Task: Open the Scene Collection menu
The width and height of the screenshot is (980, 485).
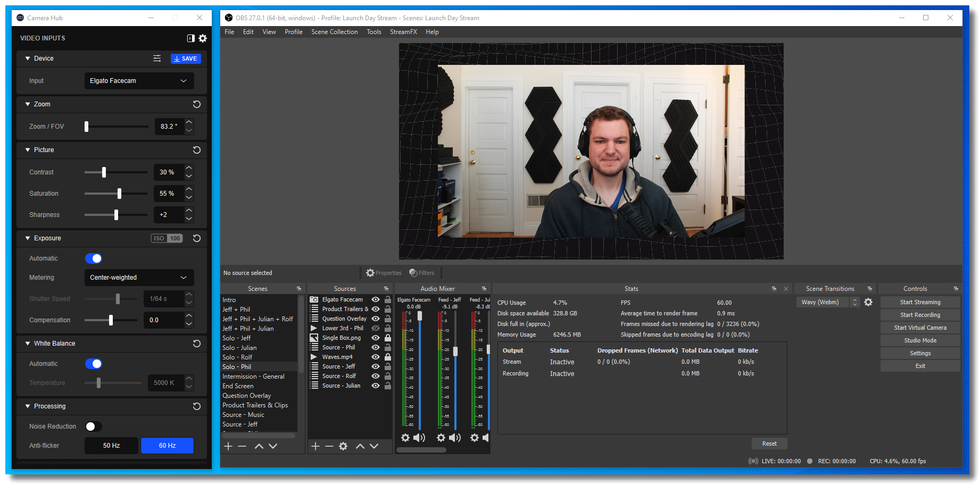Action: [x=334, y=32]
